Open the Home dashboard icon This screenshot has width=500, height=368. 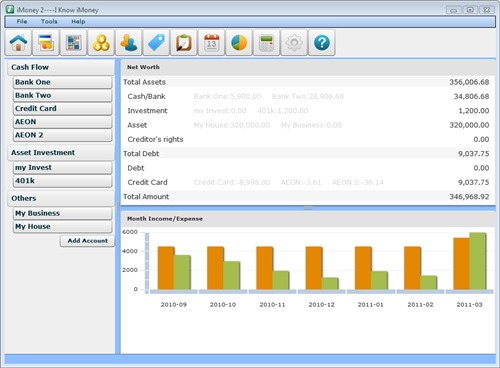[x=18, y=43]
